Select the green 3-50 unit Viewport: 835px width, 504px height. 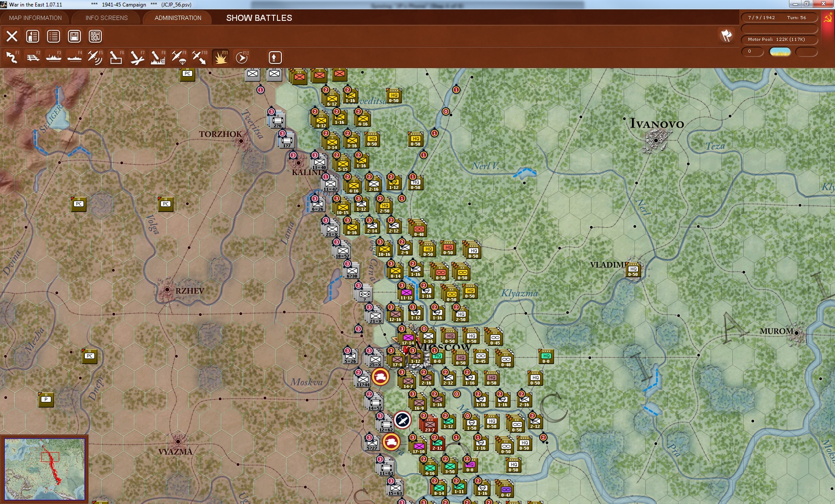(450, 466)
